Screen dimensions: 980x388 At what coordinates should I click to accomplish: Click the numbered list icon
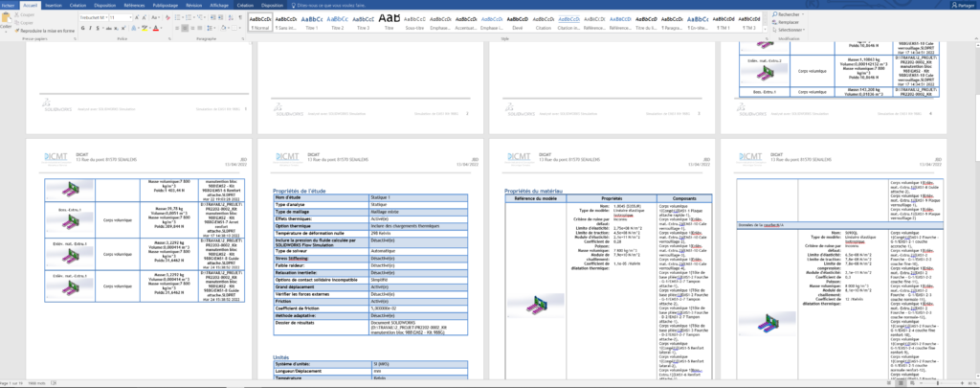point(189,17)
